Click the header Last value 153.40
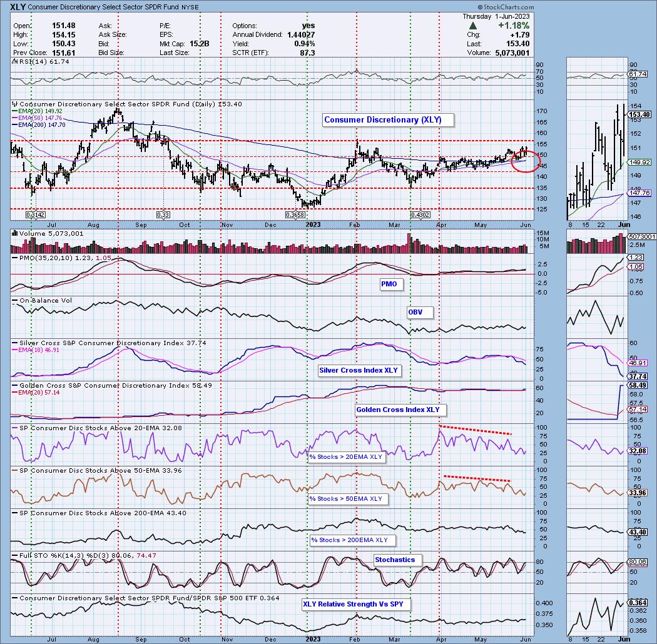 [x=517, y=44]
